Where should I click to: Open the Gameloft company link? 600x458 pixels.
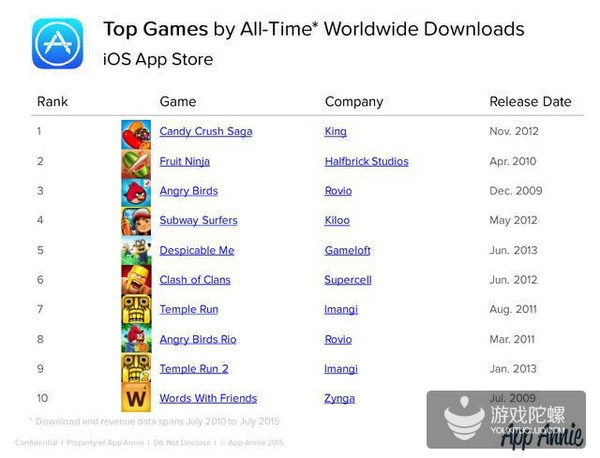346,250
